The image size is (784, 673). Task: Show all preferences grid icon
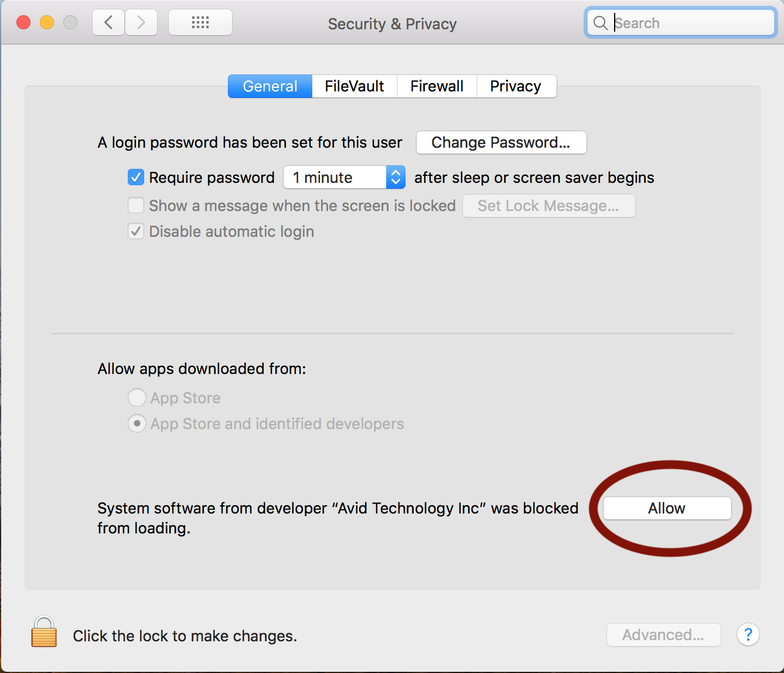pyautogui.click(x=200, y=23)
